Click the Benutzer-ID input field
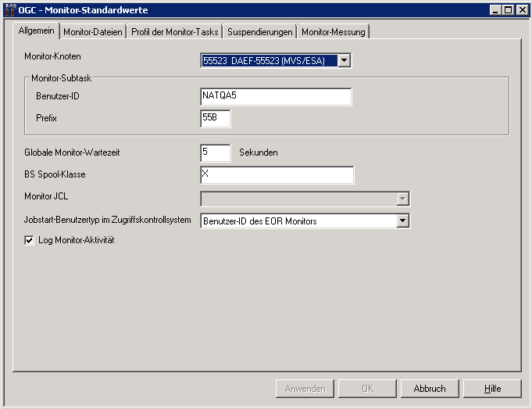Viewport: 532px width, 409px height. coord(276,97)
